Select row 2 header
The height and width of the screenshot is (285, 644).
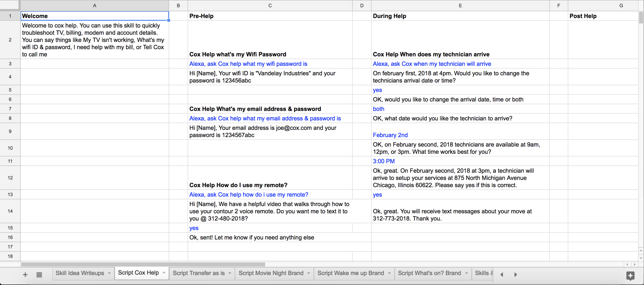(10, 40)
